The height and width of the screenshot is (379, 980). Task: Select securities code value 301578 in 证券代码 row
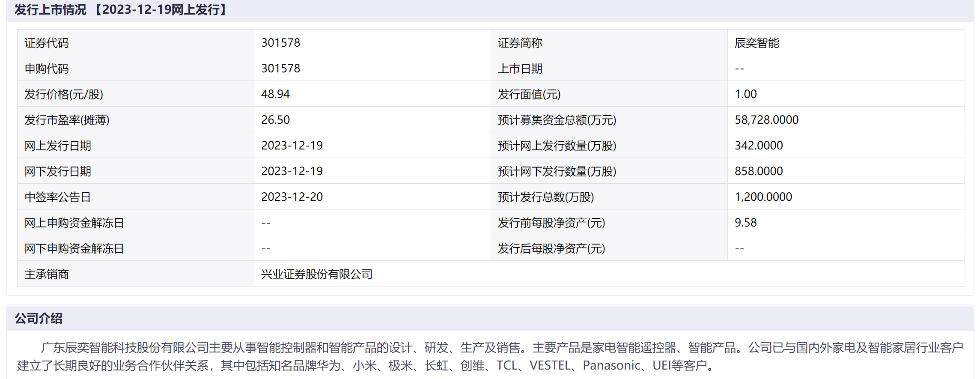(281, 43)
